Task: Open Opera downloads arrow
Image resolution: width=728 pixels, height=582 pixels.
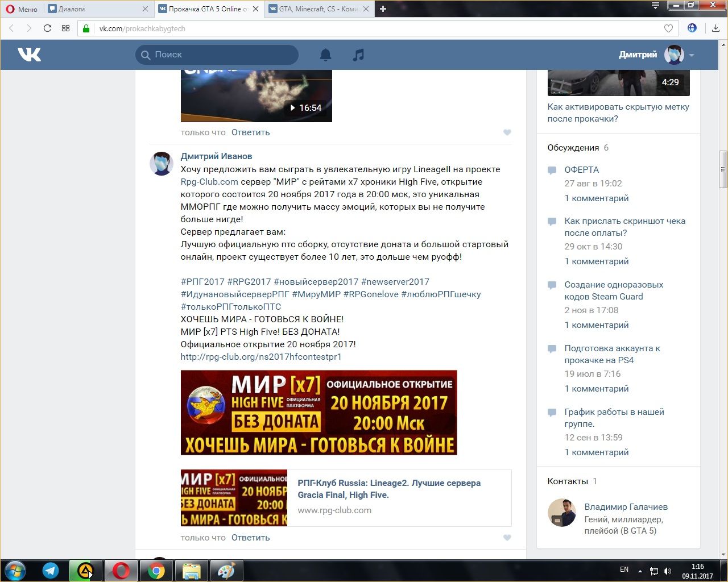Action: (715, 28)
